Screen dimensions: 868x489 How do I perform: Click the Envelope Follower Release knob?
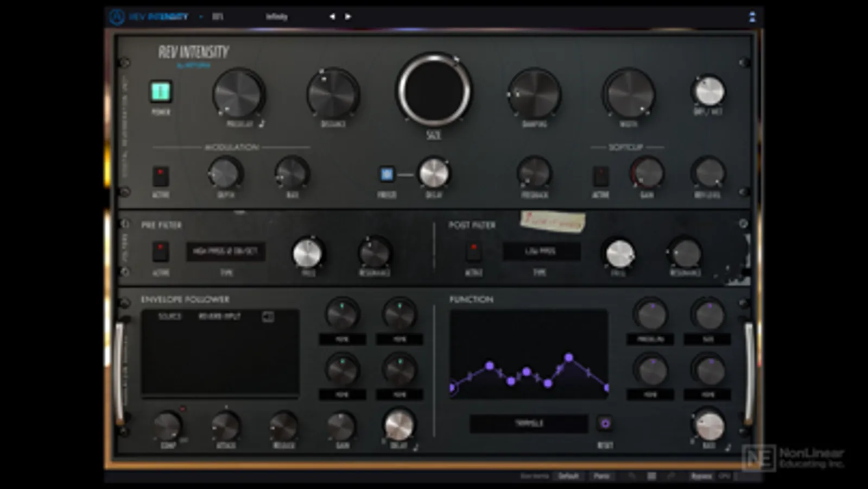(x=283, y=426)
